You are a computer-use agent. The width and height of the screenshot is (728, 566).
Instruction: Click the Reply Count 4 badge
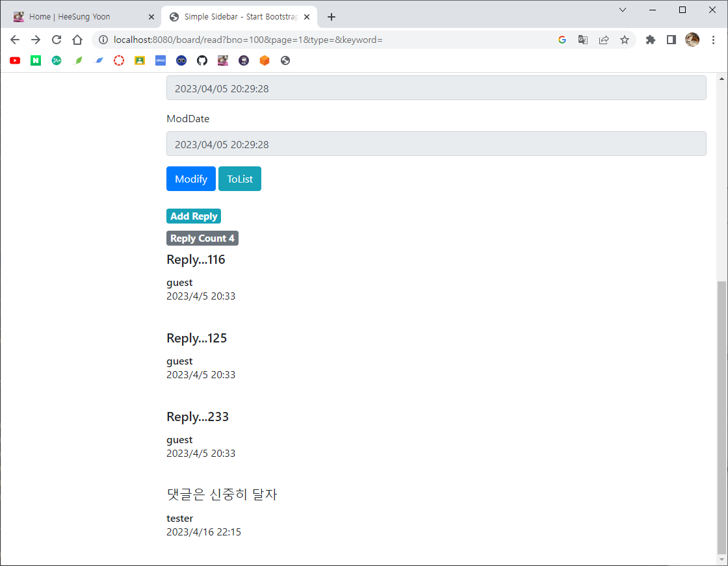coord(202,238)
